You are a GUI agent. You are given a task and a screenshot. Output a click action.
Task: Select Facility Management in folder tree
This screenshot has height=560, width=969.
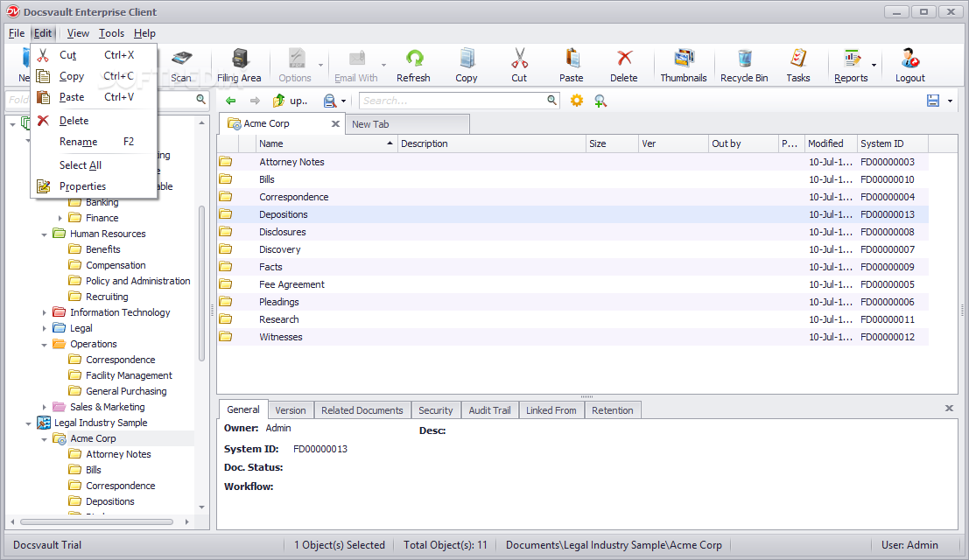(129, 375)
